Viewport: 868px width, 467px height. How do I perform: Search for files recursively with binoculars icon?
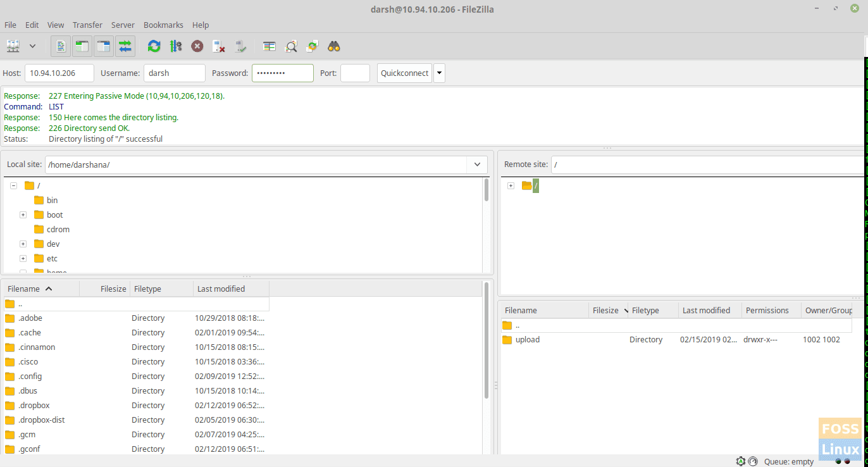tap(334, 46)
